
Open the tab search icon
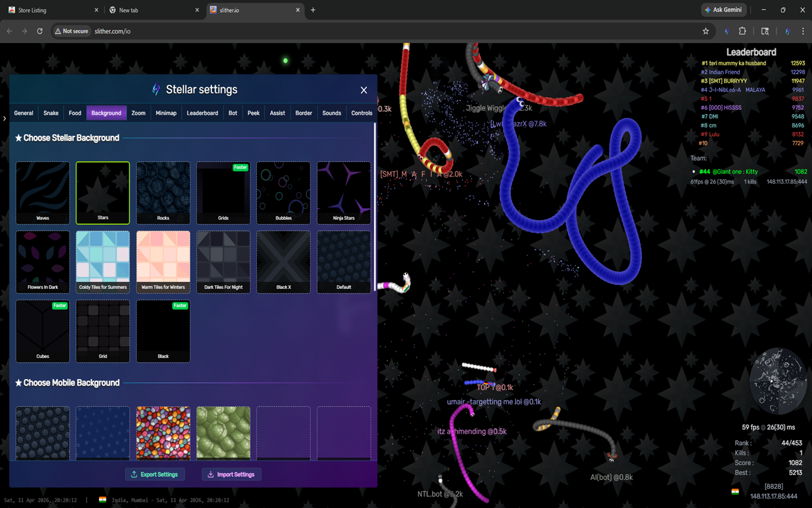pyautogui.click(x=765, y=31)
